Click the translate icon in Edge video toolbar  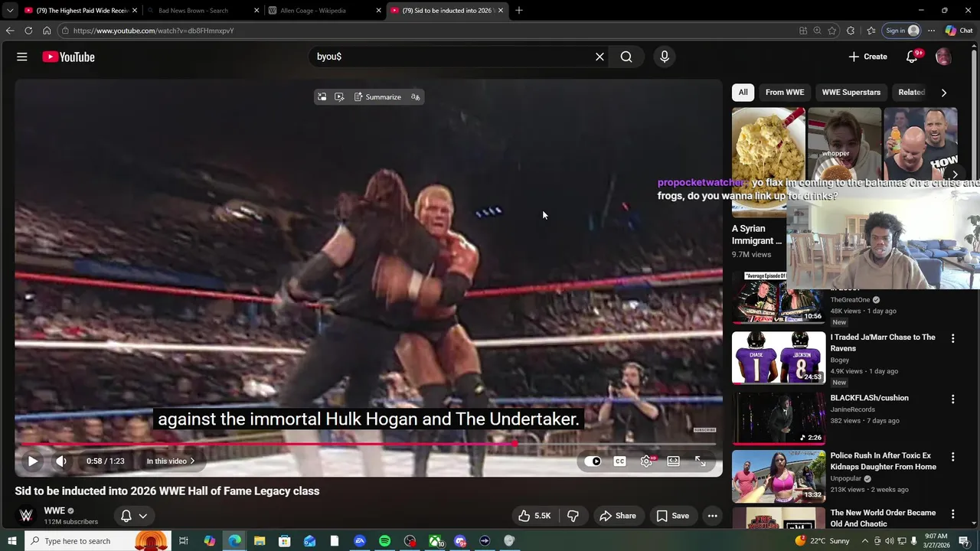coord(415,97)
